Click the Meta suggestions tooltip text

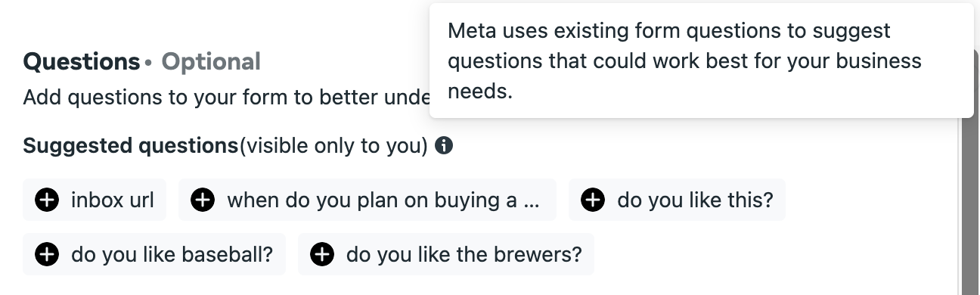[x=684, y=61]
